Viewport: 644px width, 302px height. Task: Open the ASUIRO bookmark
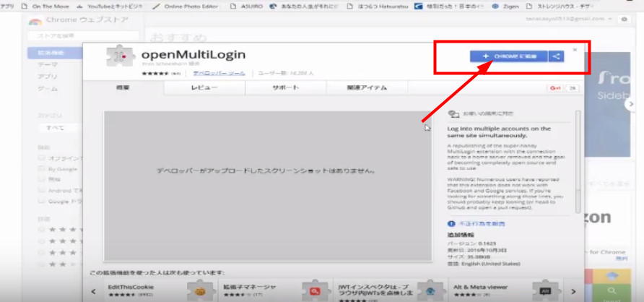click(246, 7)
